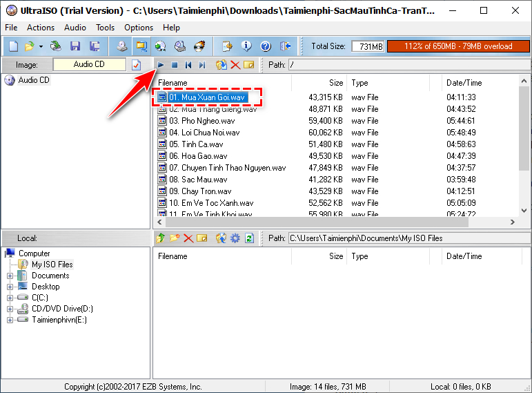Click the New Folder icon in image toolbar

click(x=249, y=65)
